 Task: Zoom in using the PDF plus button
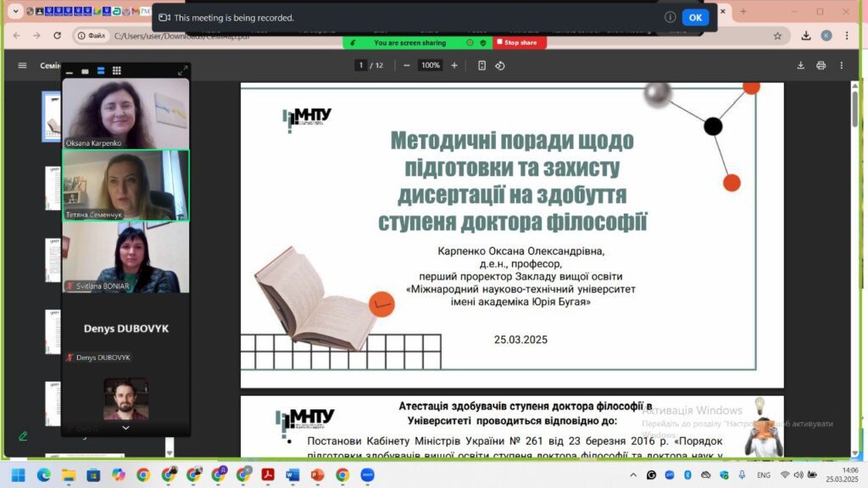tap(454, 65)
